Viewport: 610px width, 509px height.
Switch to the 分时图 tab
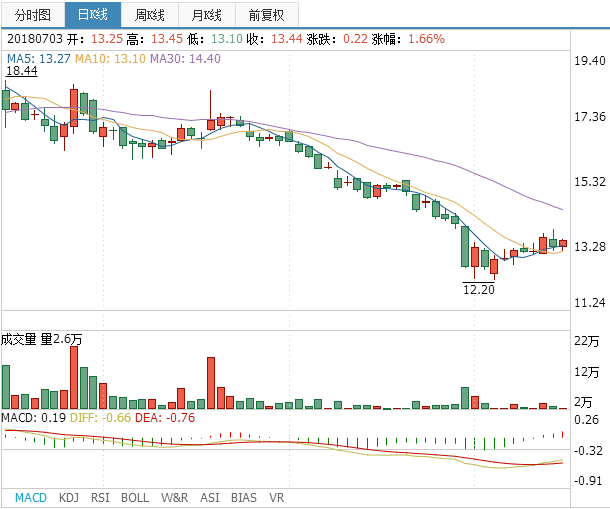click(32, 15)
